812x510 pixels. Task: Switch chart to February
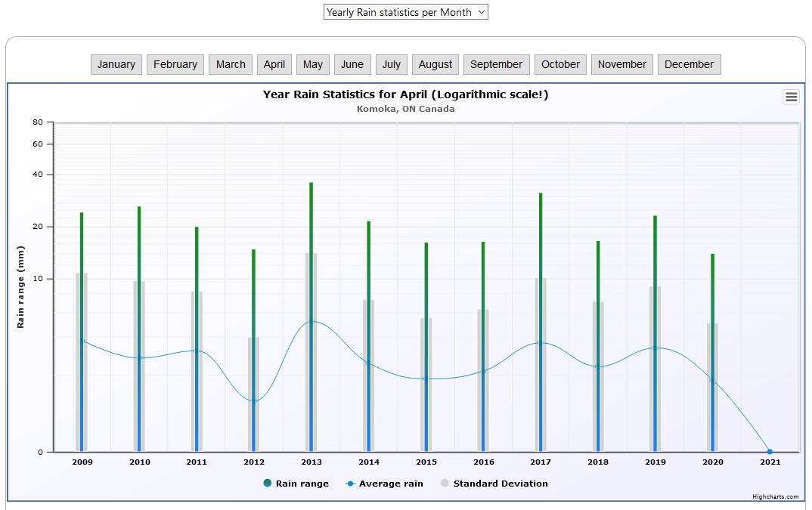click(175, 64)
